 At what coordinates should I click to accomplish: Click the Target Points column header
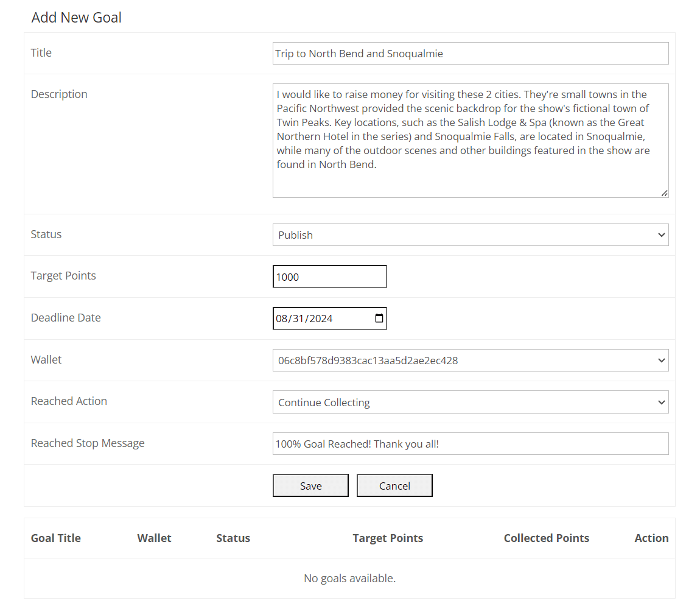click(388, 538)
